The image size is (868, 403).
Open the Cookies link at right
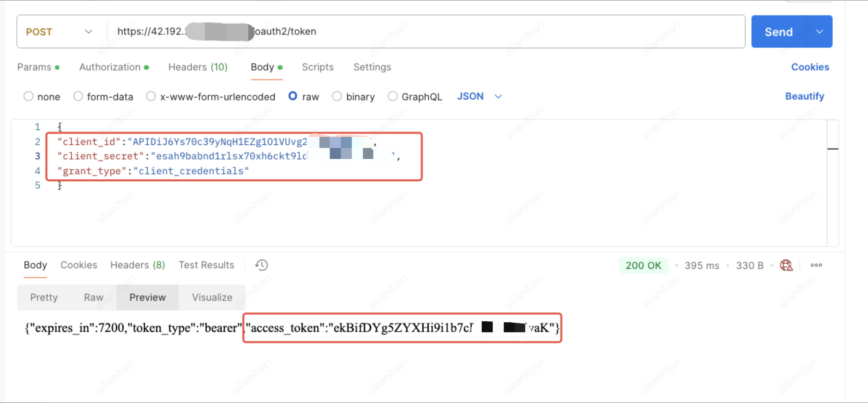810,67
